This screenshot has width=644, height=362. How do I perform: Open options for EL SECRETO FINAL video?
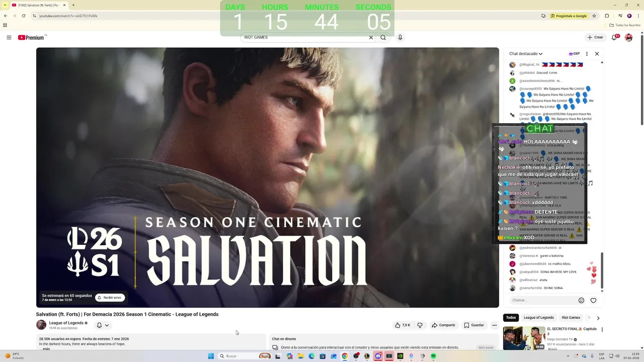pos(602,330)
